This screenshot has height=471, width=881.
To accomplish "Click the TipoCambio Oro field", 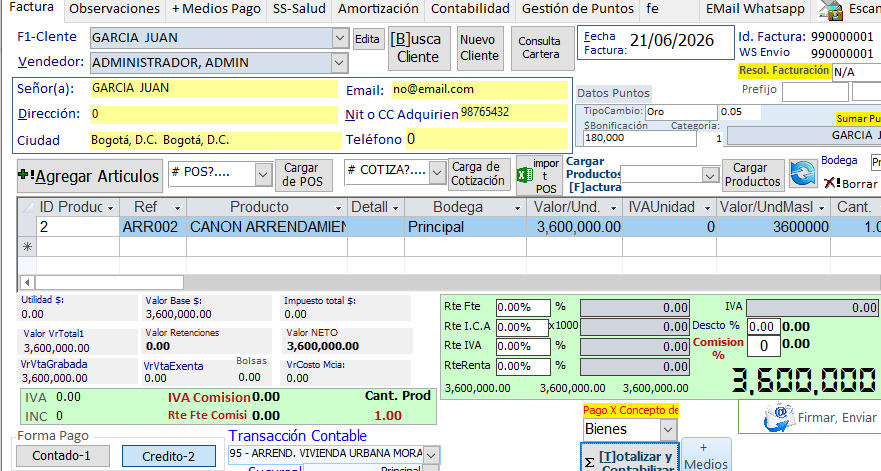I will point(680,112).
